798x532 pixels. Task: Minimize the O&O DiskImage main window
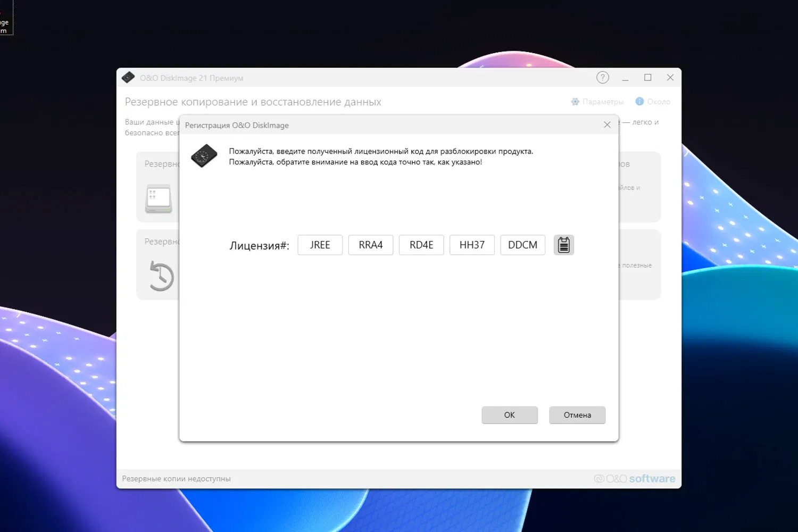[x=626, y=78]
